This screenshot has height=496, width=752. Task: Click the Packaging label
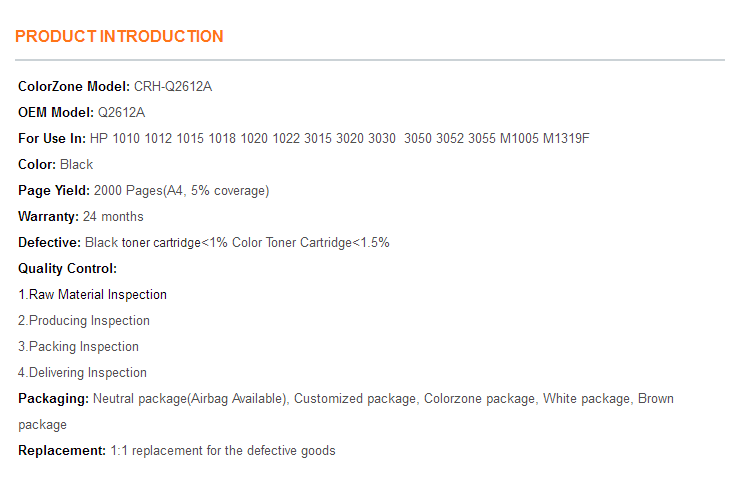(54, 399)
